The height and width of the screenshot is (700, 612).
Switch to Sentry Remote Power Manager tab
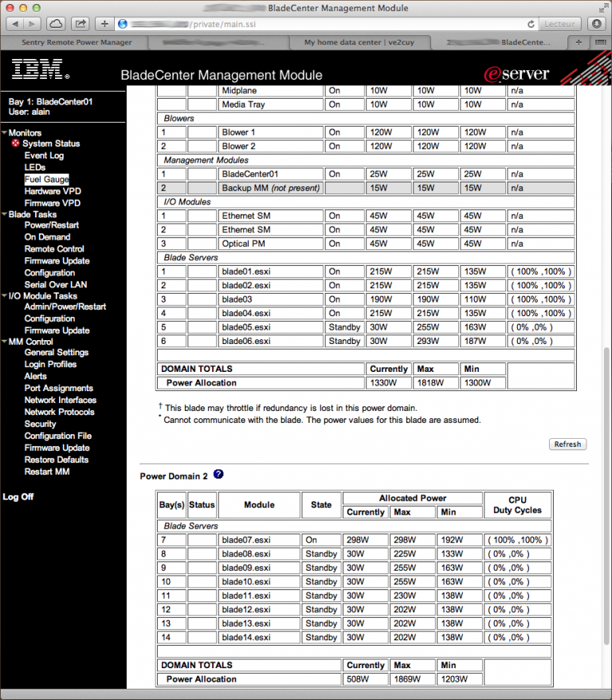click(76, 42)
